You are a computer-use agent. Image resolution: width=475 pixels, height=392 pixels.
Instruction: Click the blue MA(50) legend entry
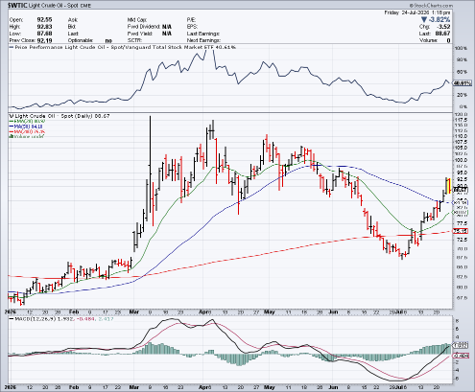click(26, 127)
